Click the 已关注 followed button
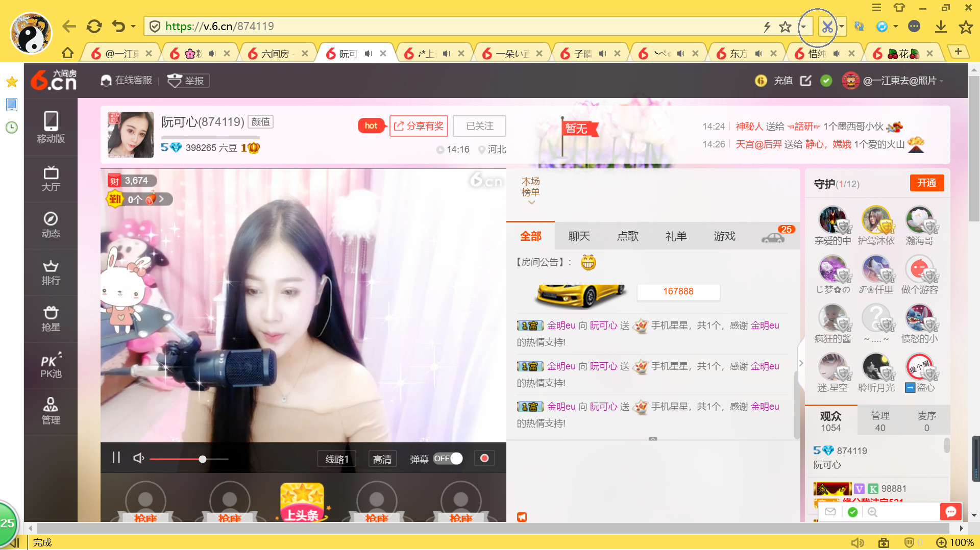This screenshot has width=980, height=550. pos(479,126)
